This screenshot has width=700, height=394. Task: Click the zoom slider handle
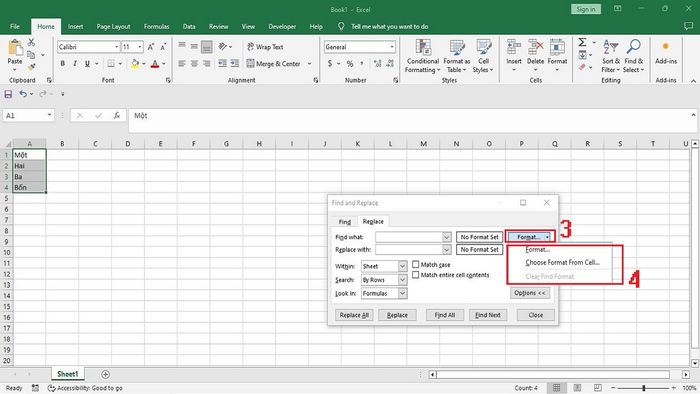[x=643, y=388]
